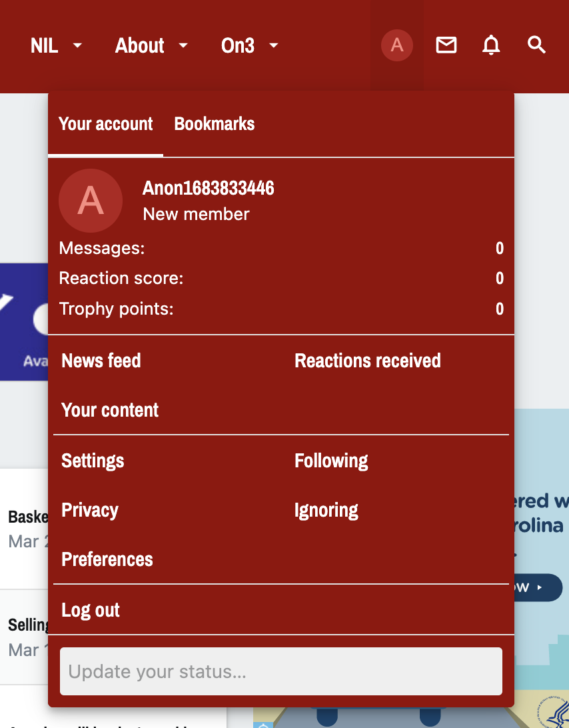
Task: Click Log out
Action: [91, 610]
